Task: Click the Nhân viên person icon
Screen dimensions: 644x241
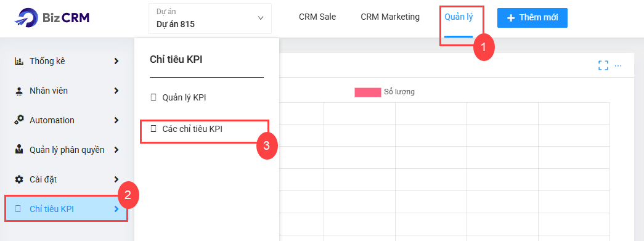Action: [19, 91]
